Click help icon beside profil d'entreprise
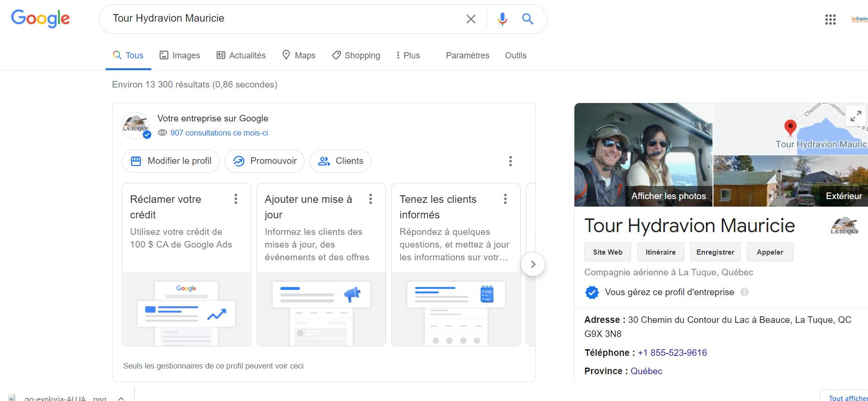This screenshot has width=868, height=401. (744, 292)
